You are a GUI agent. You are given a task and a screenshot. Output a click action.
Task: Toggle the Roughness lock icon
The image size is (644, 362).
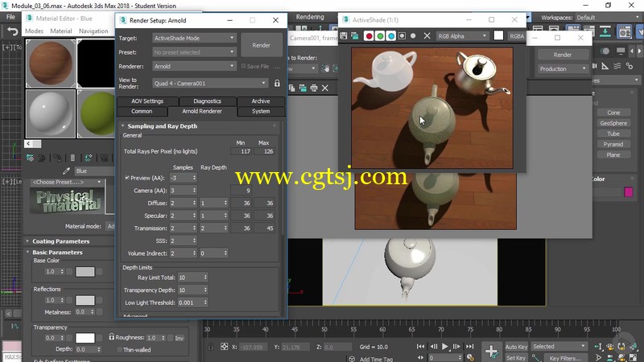point(111,337)
